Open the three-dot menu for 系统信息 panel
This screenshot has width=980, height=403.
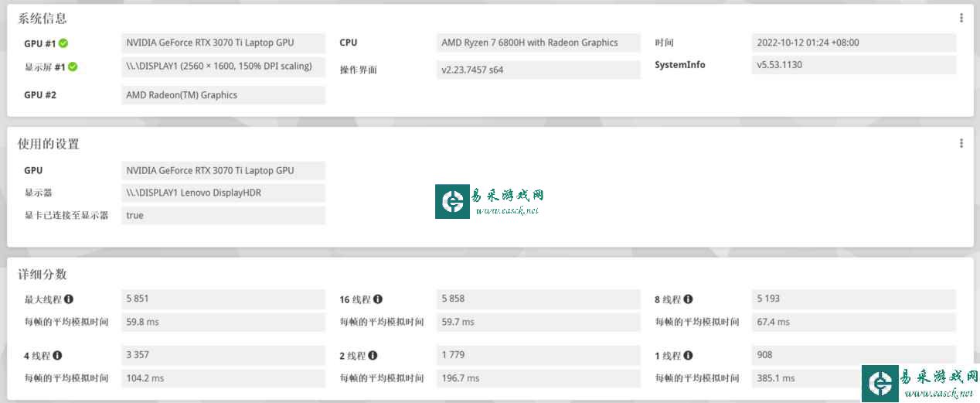pos(961,18)
